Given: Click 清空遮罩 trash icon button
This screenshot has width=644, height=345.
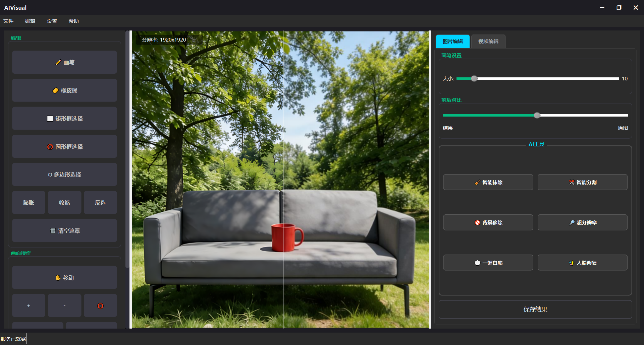Looking at the screenshot, I should click(64, 231).
